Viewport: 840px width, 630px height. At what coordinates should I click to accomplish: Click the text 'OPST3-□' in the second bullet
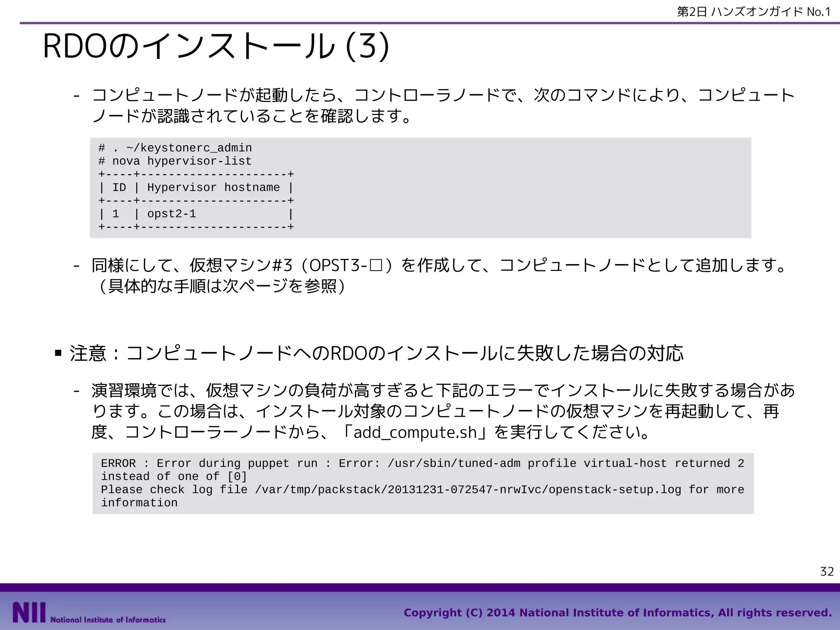[x=346, y=265]
